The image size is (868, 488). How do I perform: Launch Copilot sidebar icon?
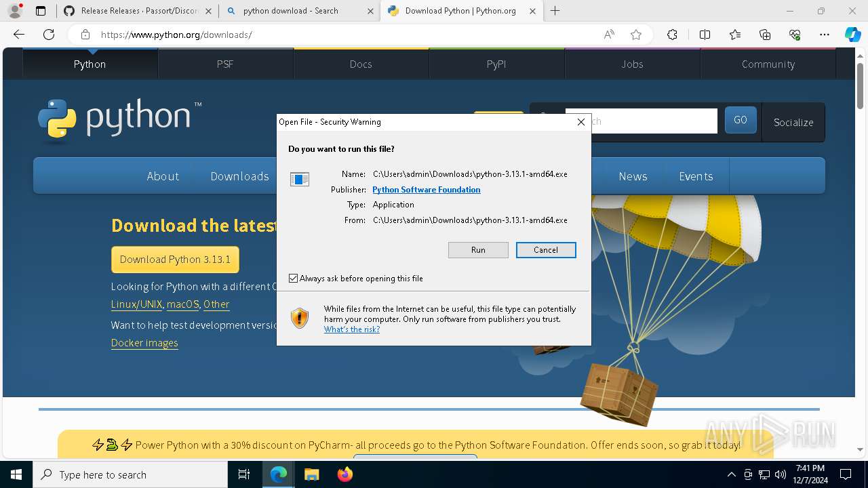point(852,35)
